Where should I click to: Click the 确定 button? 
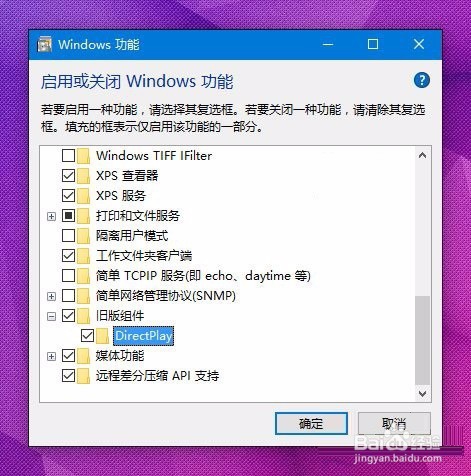point(311,424)
